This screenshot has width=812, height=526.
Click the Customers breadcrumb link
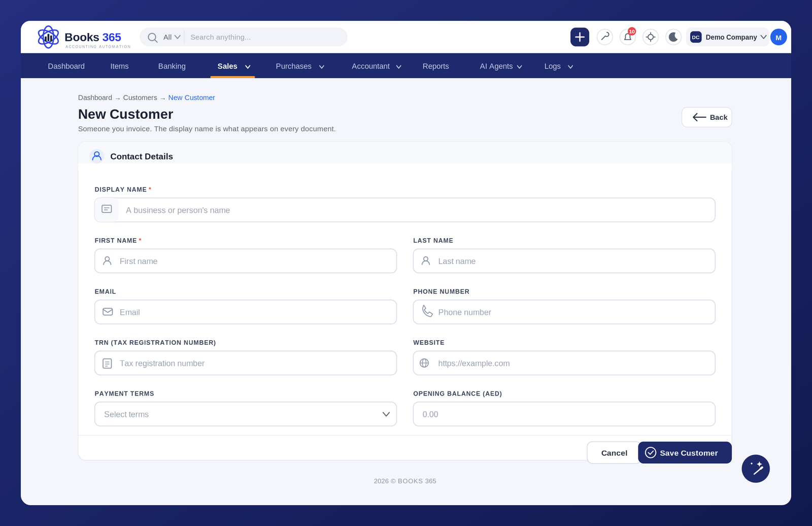(x=140, y=97)
